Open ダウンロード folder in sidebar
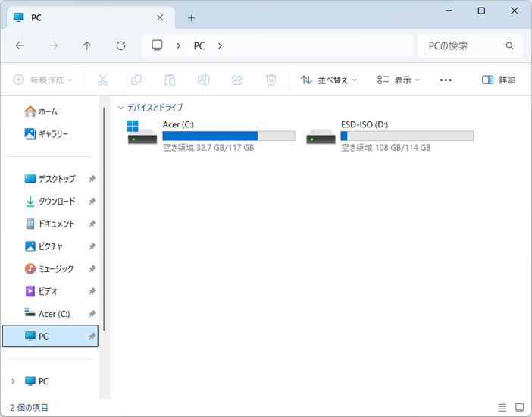The height and width of the screenshot is (417, 532). click(56, 202)
